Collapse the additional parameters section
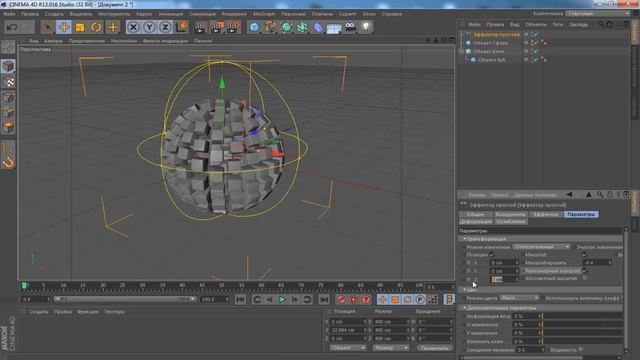Screen dimensions: 640x360 pyautogui.click(x=464, y=308)
